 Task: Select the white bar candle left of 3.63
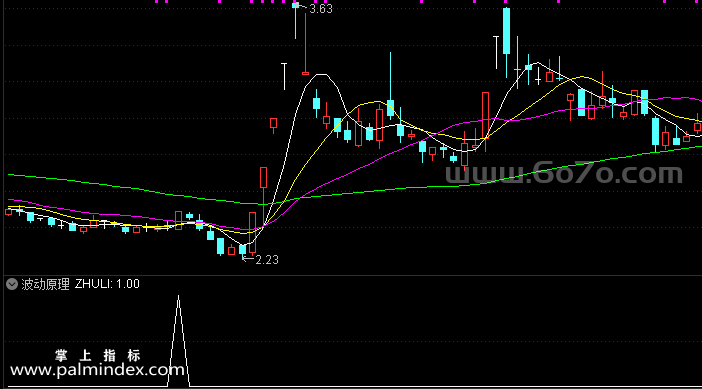[284, 76]
